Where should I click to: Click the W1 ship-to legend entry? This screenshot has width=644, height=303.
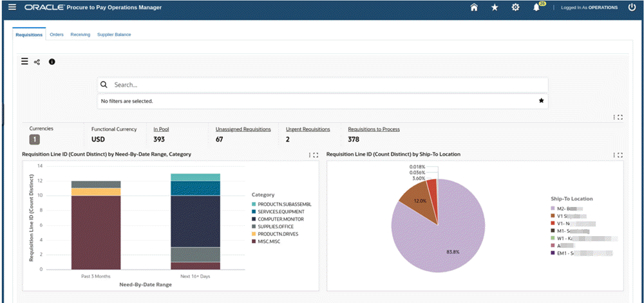[585, 238]
